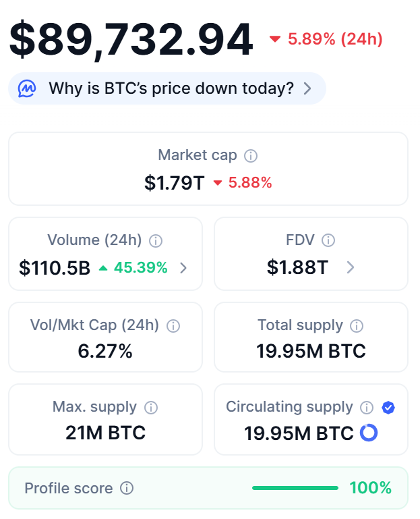Open the Vol/Mkt Cap (24h) info tooltip

(173, 326)
